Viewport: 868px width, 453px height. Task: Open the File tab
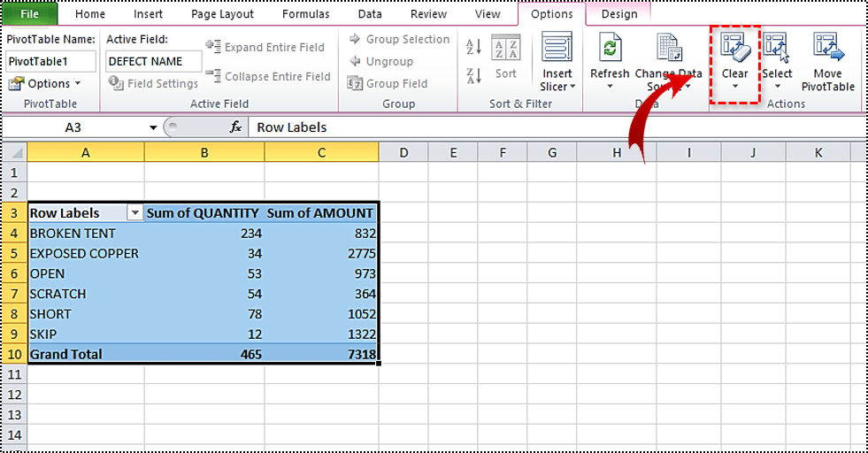(30, 14)
